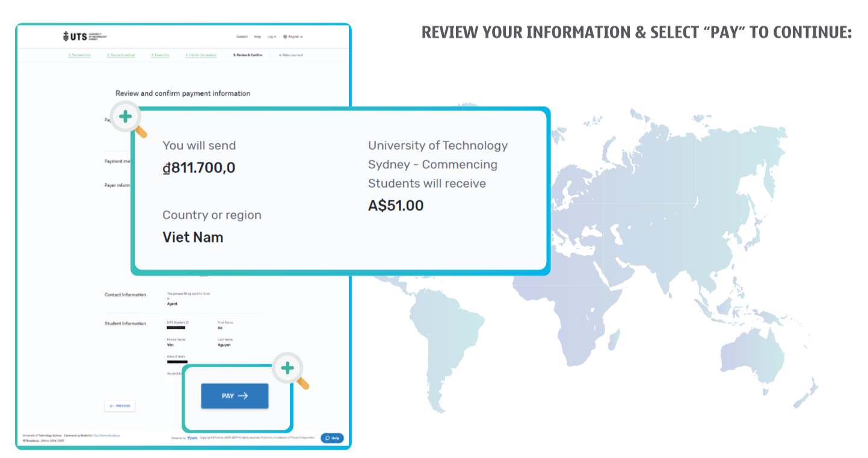Open the English language dropdown
This screenshot has height=458, width=868.
(293, 37)
